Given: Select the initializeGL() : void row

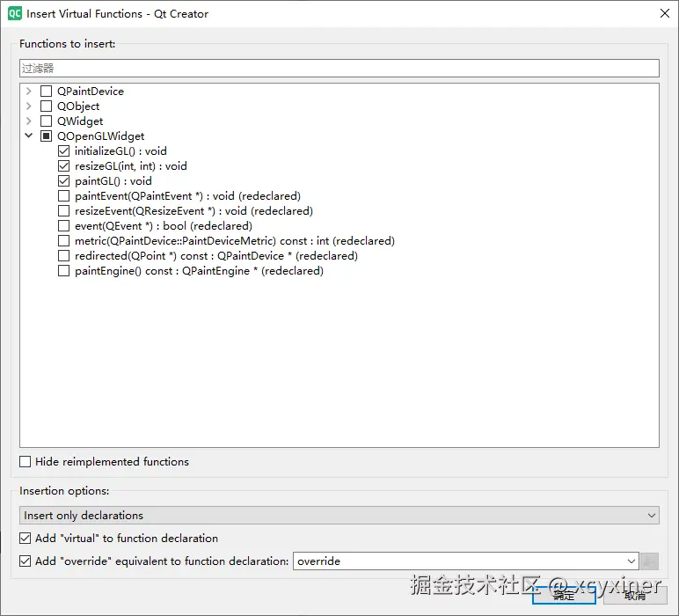Looking at the screenshot, I should [x=120, y=151].
